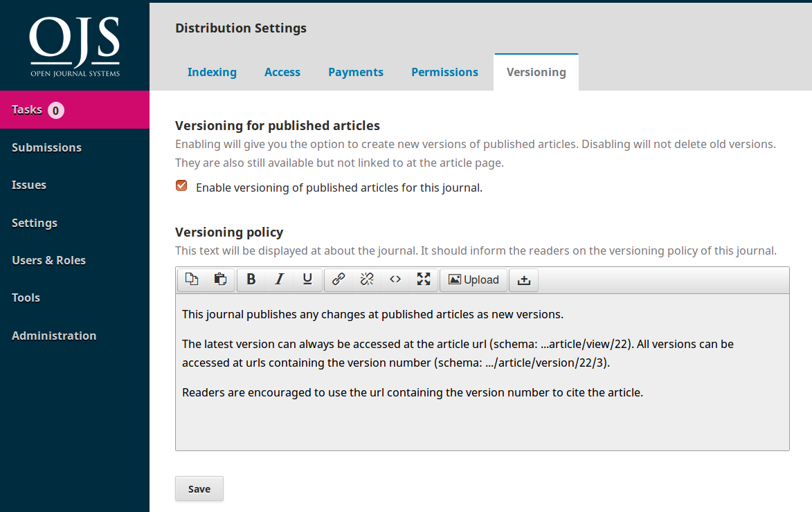Go to the Permissions tab

[445, 72]
